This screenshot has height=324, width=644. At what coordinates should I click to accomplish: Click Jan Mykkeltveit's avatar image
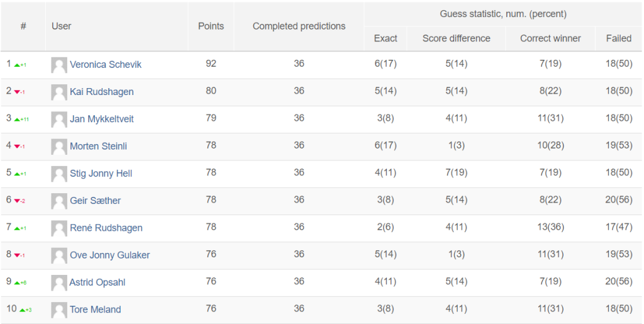(59, 120)
